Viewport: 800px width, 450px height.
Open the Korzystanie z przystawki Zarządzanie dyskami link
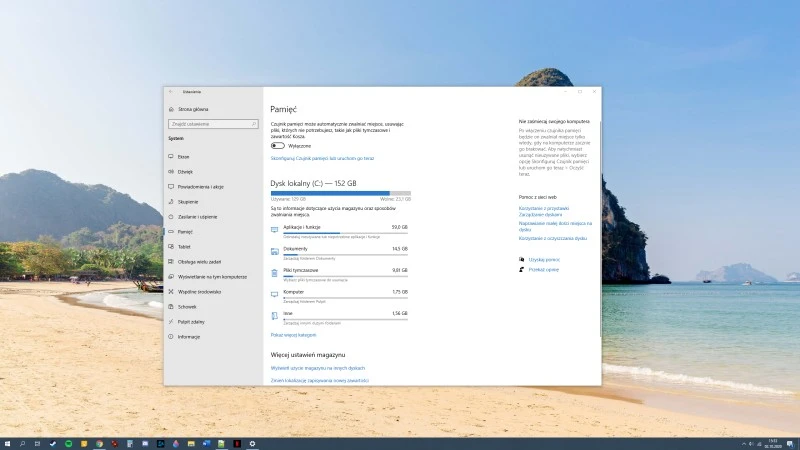(544, 212)
